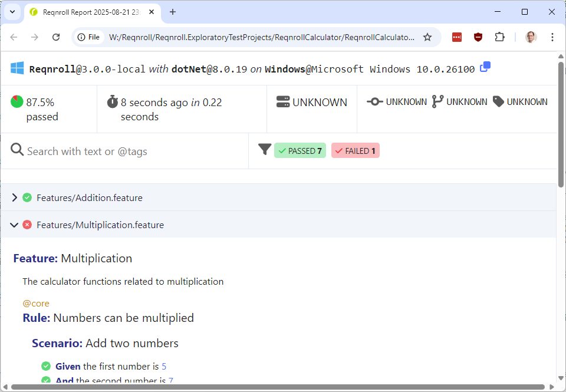This screenshot has width=566, height=392.
Task: Click the feature description about multiplication
Action: tap(123, 282)
